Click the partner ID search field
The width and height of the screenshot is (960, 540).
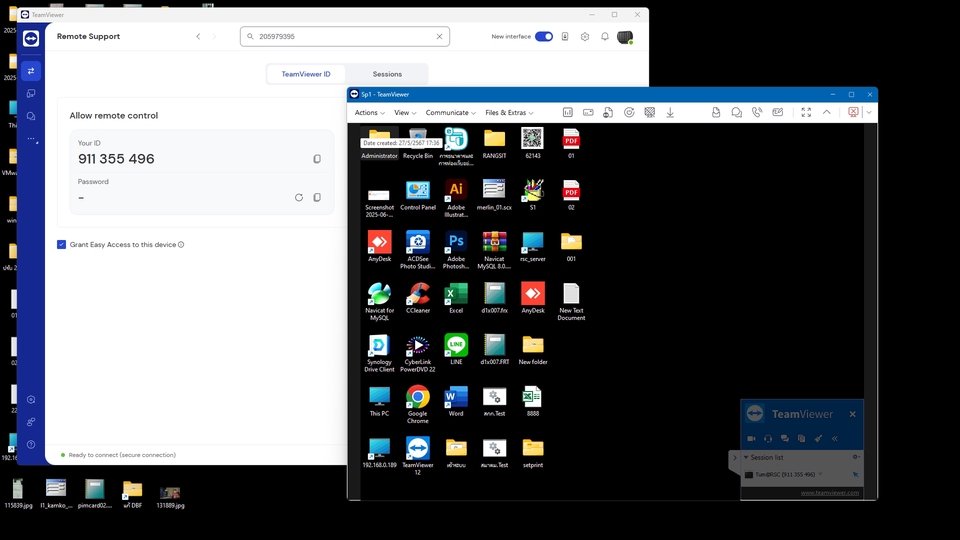[x=340, y=37]
